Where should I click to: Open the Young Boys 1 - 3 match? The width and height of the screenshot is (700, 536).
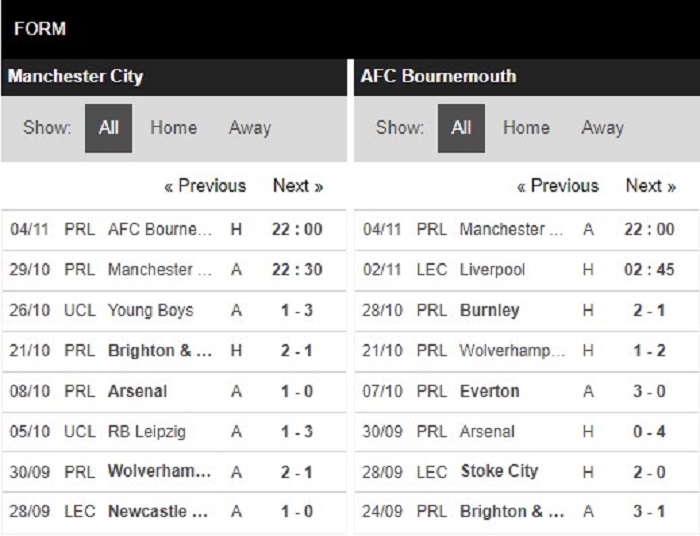coord(174,311)
